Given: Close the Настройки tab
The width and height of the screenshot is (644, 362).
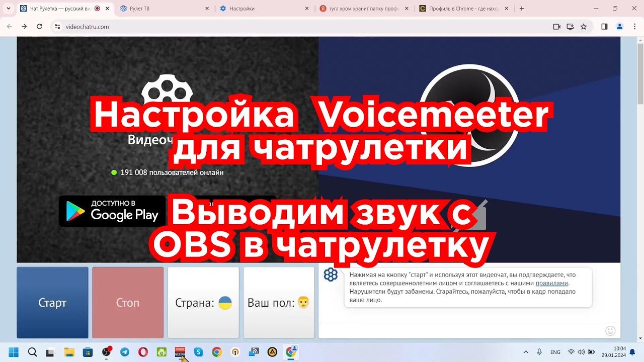Looking at the screenshot, I should click(x=307, y=9).
